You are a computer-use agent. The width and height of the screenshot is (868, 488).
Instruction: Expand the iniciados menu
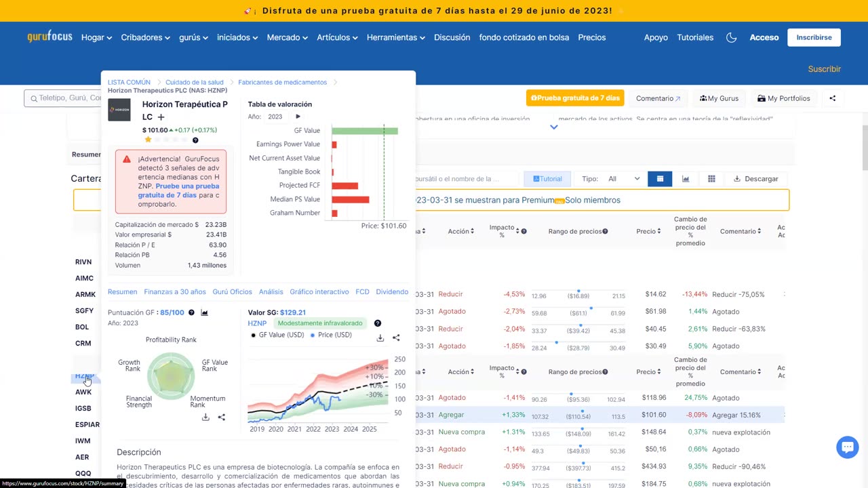tap(237, 37)
